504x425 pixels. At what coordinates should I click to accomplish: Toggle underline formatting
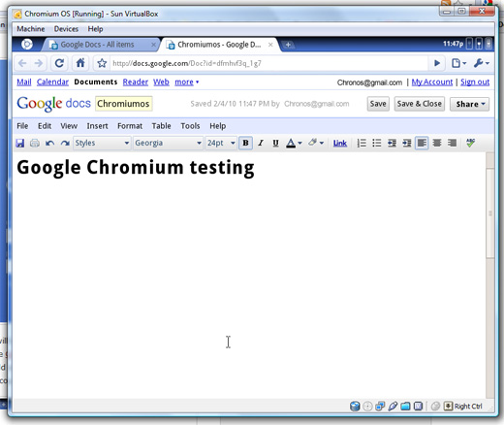[275, 143]
